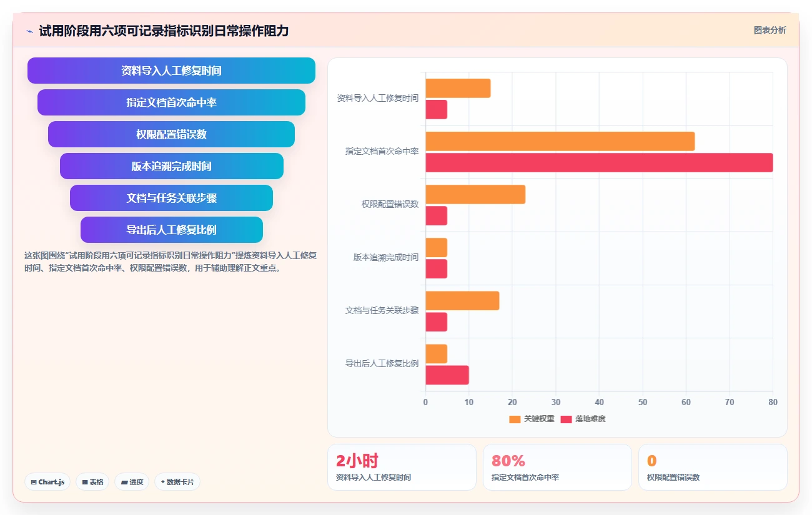This screenshot has height=515, width=812.
Task: Click red bar for 导出后人工修复比例
Action: pos(447,375)
